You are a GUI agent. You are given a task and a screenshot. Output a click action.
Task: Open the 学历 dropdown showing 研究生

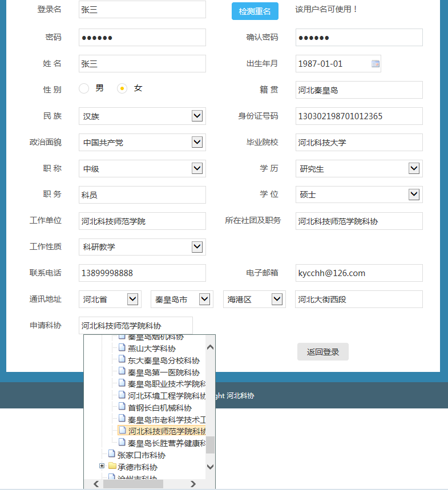414,168
